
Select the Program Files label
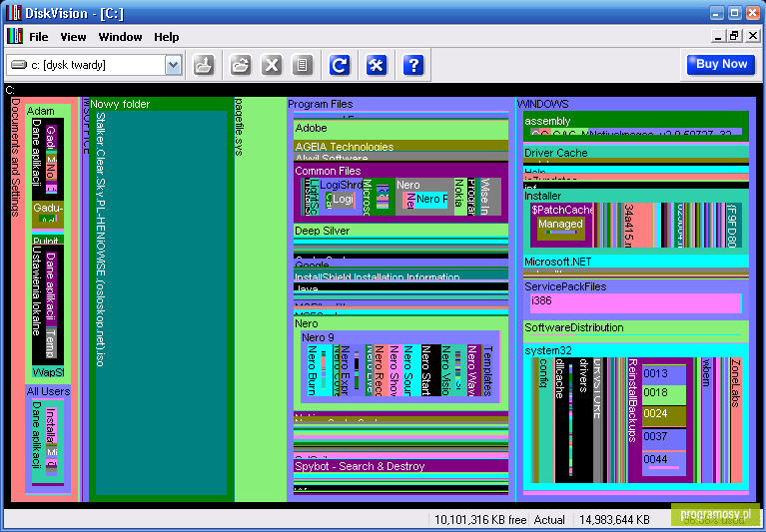pyautogui.click(x=320, y=104)
